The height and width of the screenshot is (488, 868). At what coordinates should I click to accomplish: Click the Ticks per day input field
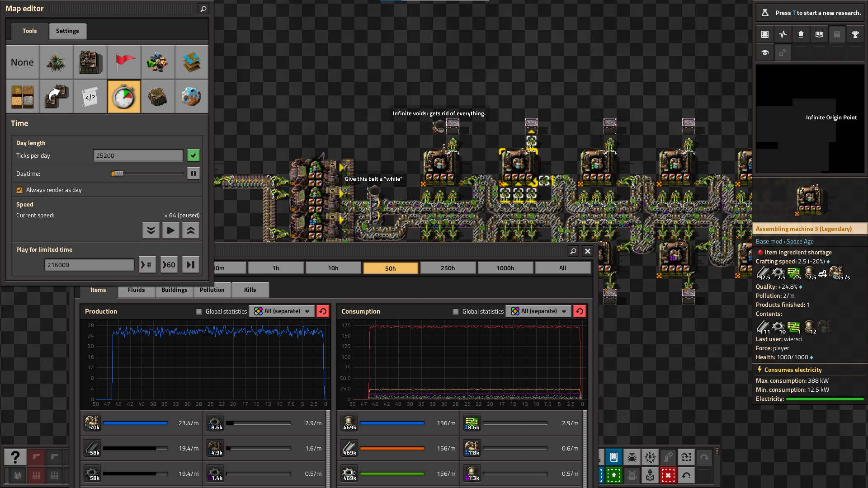point(138,155)
